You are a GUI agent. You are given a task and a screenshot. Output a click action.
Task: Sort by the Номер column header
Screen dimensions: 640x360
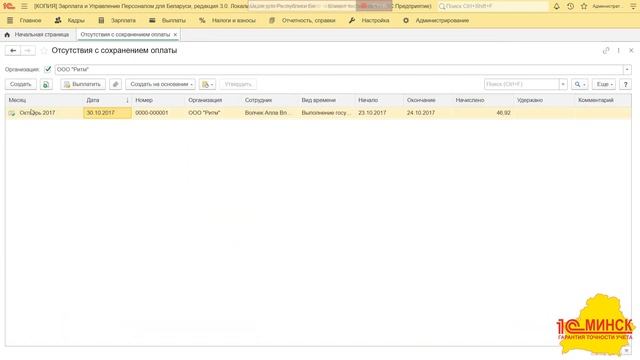tap(158, 100)
